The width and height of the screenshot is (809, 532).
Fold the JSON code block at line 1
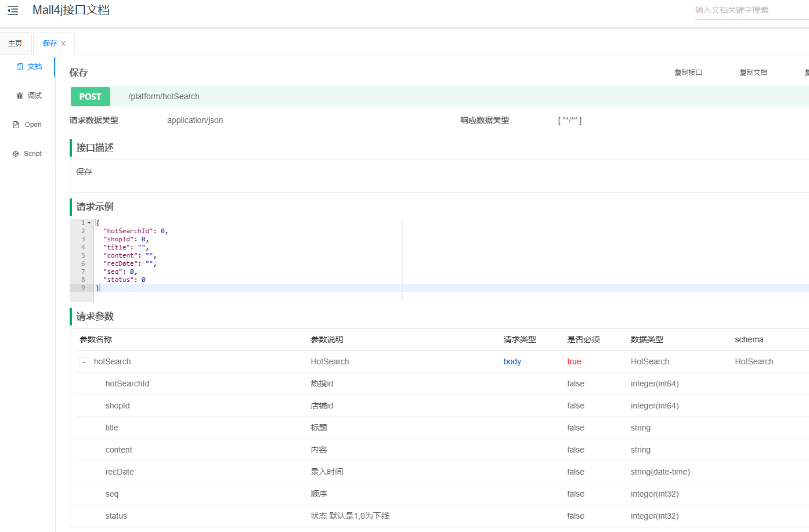89,223
